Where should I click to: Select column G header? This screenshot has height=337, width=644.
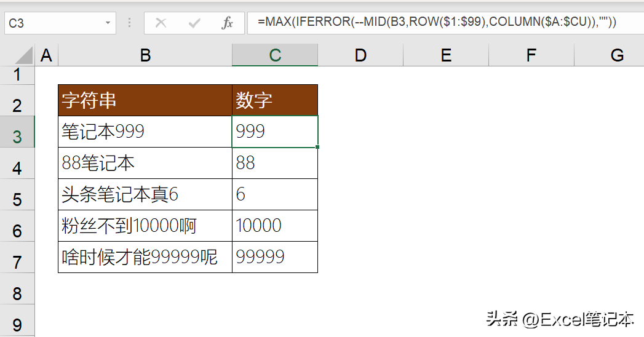[x=610, y=55]
